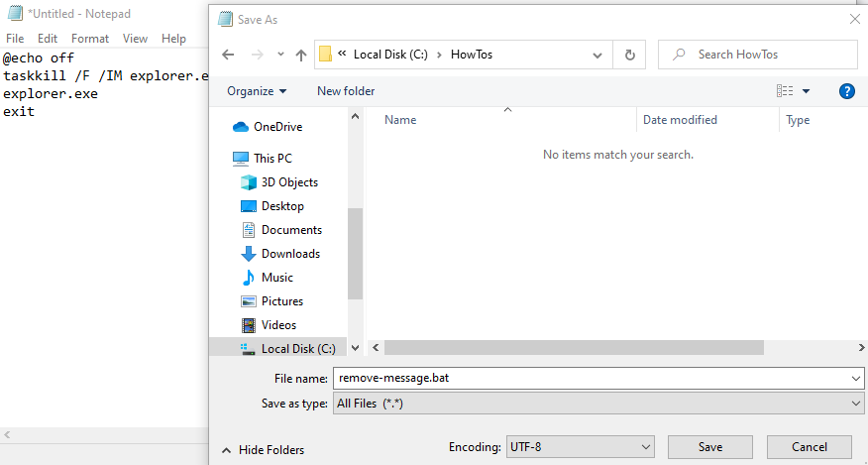Create a New folder
Viewport: 868px width, 465px height.
click(346, 91)
